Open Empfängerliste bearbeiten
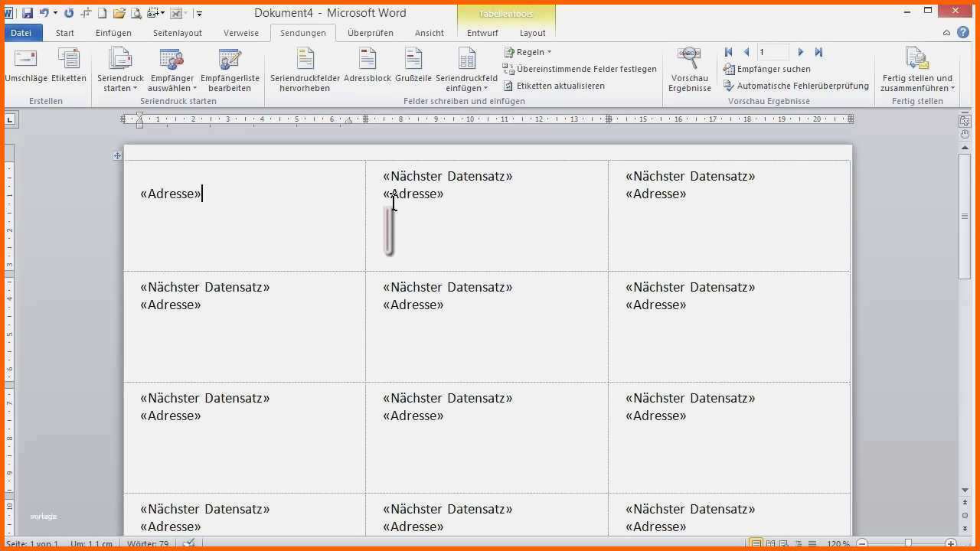The image size is (980, 551). tap(230, 70)
